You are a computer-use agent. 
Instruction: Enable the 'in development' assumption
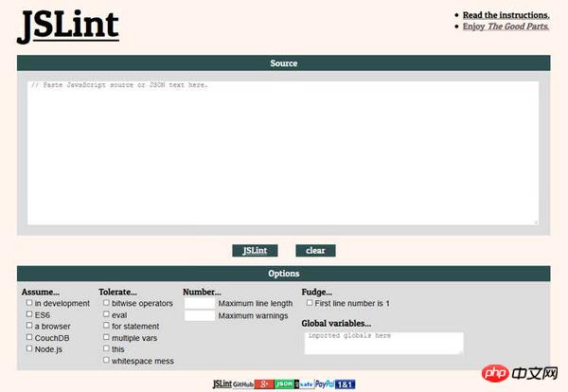point(29,302)
